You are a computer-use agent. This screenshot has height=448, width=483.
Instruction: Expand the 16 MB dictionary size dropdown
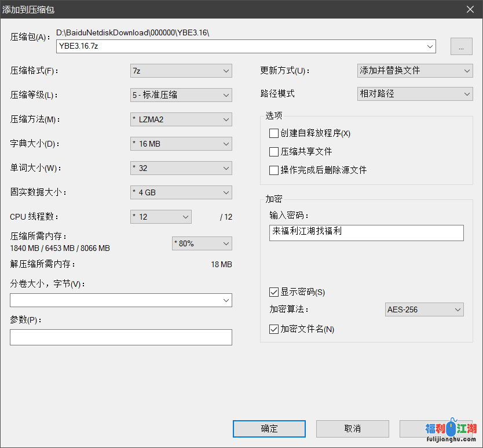click(x=181, y=144)
